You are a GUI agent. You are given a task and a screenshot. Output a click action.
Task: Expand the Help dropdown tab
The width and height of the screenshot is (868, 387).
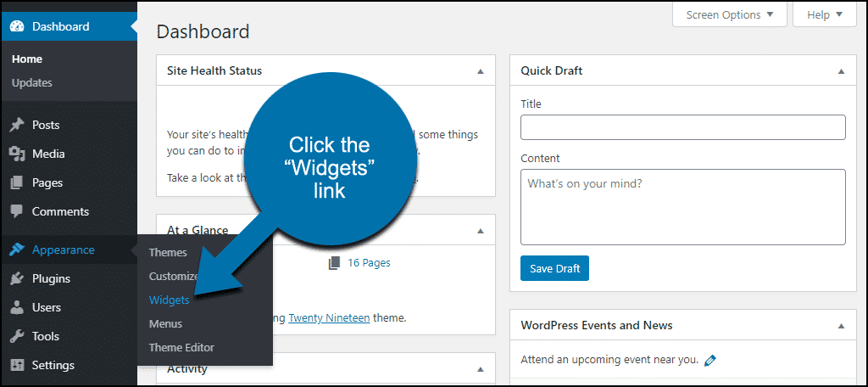[825, 15]
